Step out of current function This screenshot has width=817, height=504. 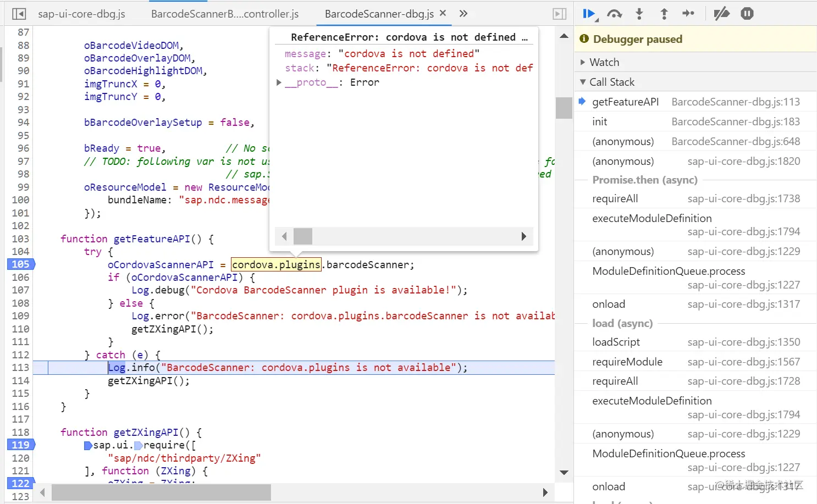[x=664, y=14]
